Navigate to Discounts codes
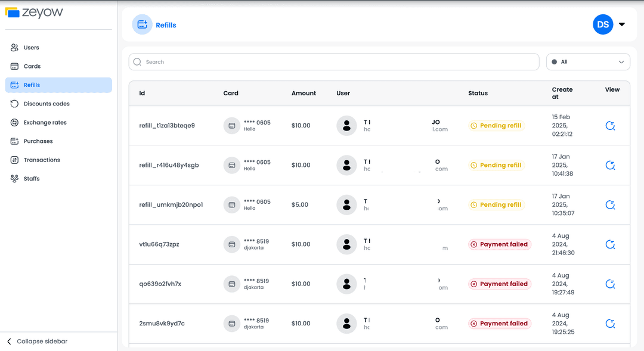The image size is (644, 351). (46, 104)
